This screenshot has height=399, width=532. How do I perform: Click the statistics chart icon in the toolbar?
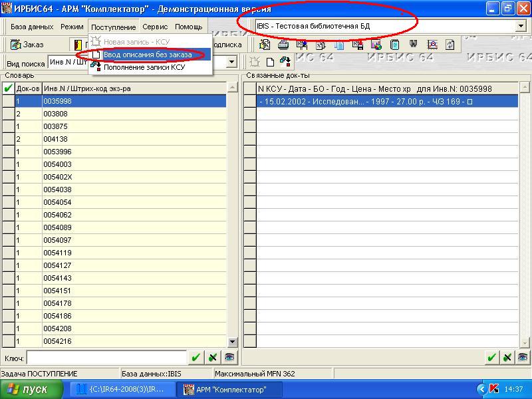432,45
